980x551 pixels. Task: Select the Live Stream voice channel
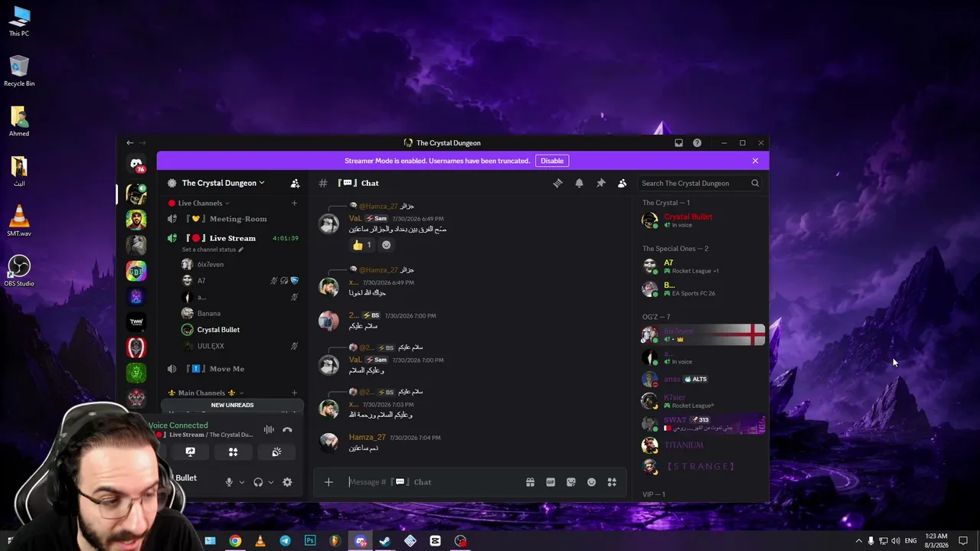pos(234,238)
